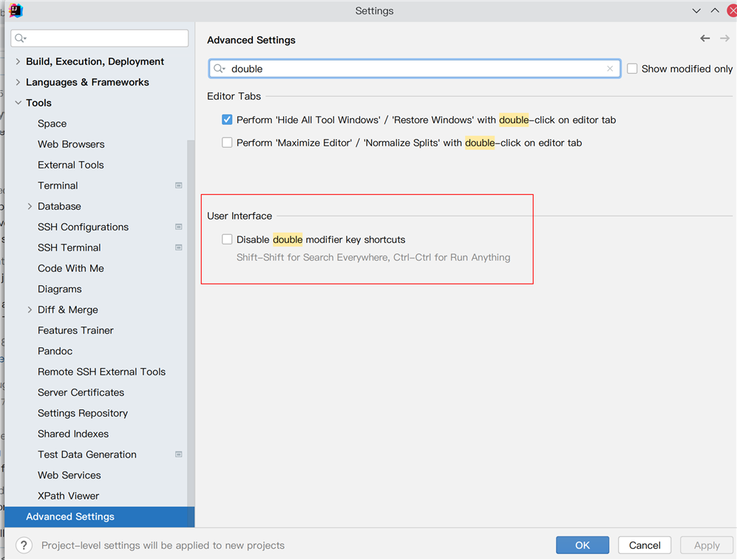Image resolution: width=737 pixels, height=560 pixels.
Task: Go forward using the right arrow icon
Action: point(724,38)
